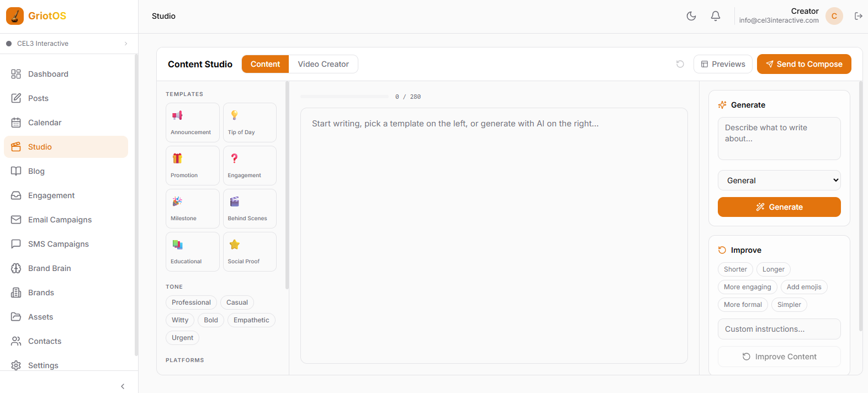This screenshot has width=868, height=393.
Task: Select the Behind Scenes clapperboard template
Action: point(250,209)
